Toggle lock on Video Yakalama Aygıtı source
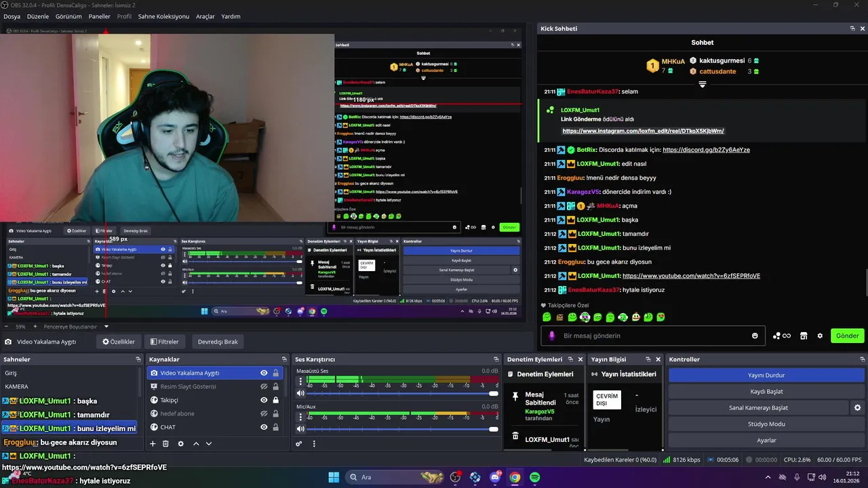The image size is (868, 488). pos(275,373)
